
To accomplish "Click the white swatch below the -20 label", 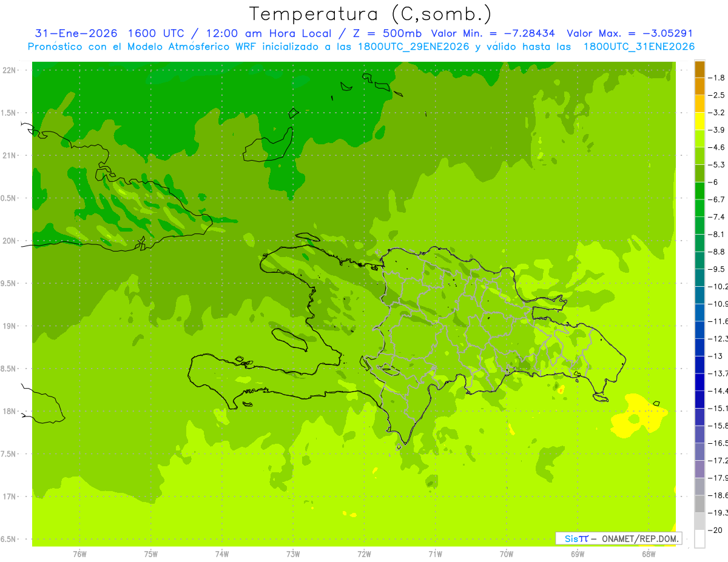I will (x=699, y=538).
